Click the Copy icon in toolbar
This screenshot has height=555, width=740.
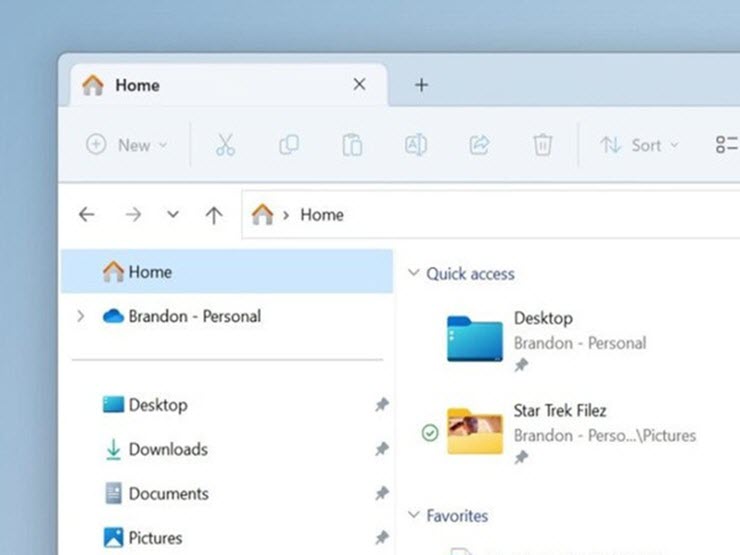288,145
